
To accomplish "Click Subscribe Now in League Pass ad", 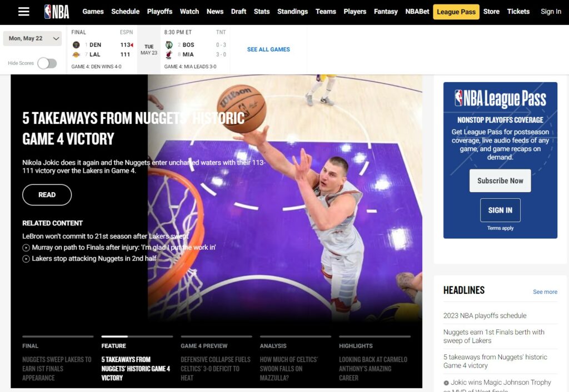I will point(500,180).
